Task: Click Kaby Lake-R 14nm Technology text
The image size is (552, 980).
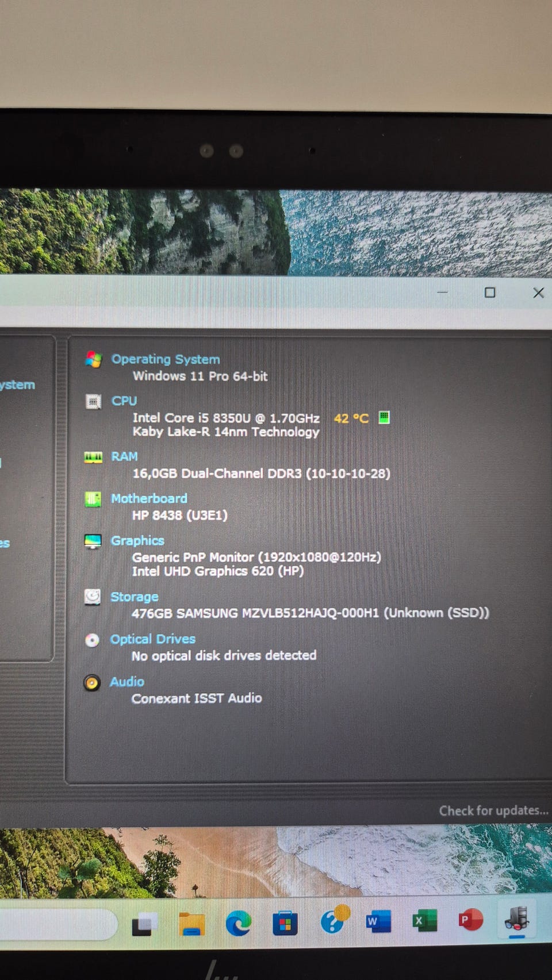Action: click(x=226, y=432)
